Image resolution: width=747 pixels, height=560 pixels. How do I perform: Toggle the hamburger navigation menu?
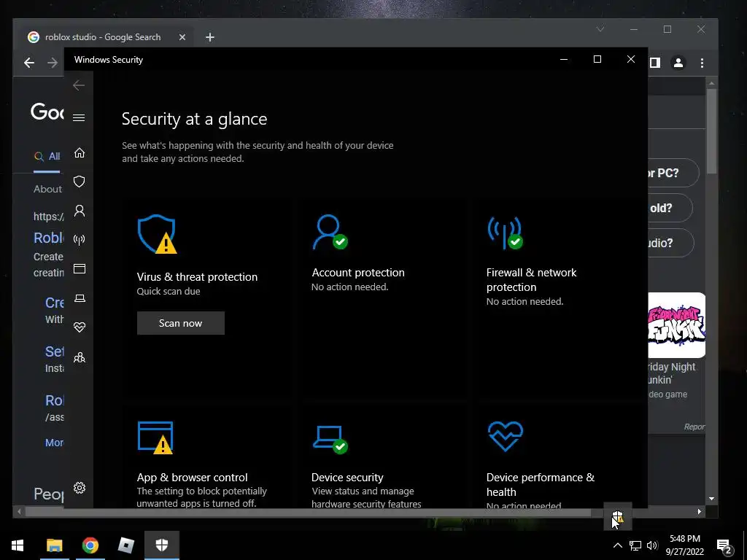pos(79,117)
